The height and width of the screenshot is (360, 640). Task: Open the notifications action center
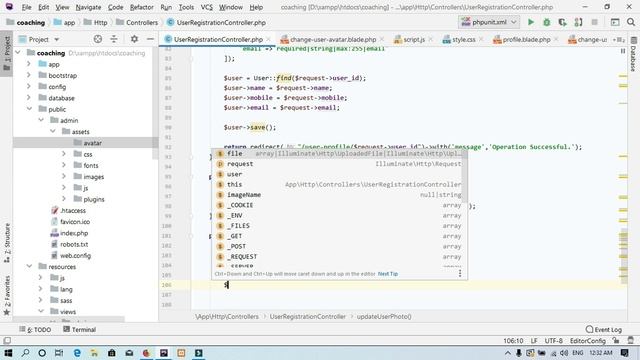tap(624, 353)
